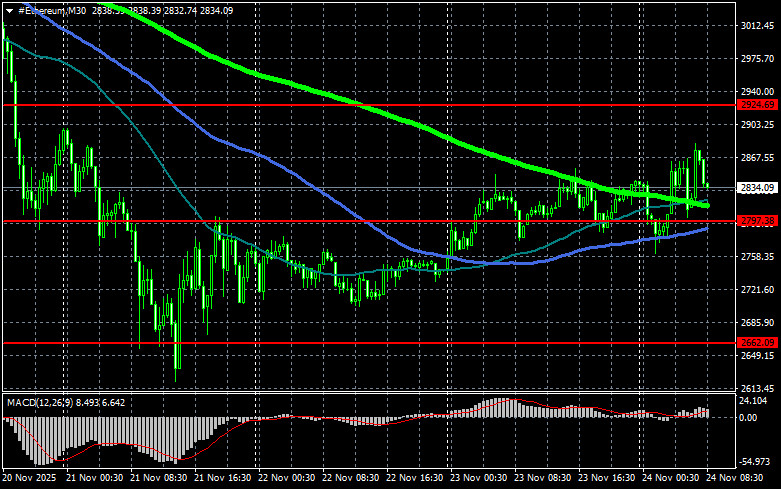Click the 2924.69 red price label
Screen dimensions: 781x489
click(757, 105)
